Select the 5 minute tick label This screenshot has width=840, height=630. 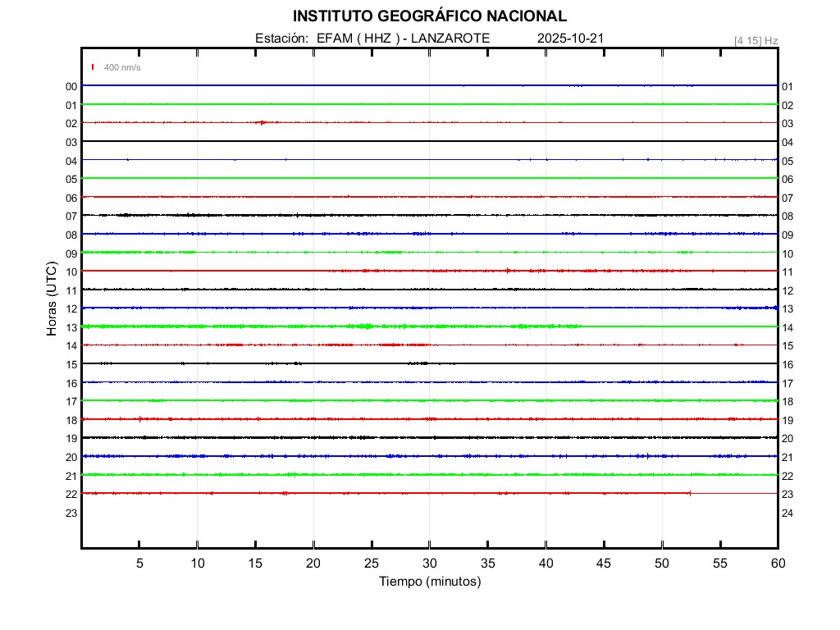click(139, 564)
